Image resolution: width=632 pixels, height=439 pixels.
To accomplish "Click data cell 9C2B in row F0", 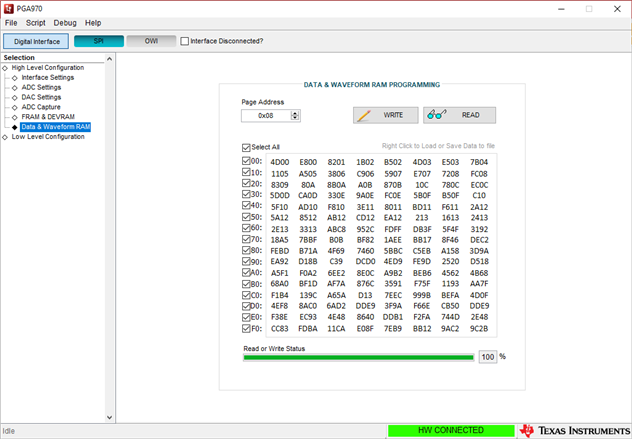I will click(x=479, y=329).
